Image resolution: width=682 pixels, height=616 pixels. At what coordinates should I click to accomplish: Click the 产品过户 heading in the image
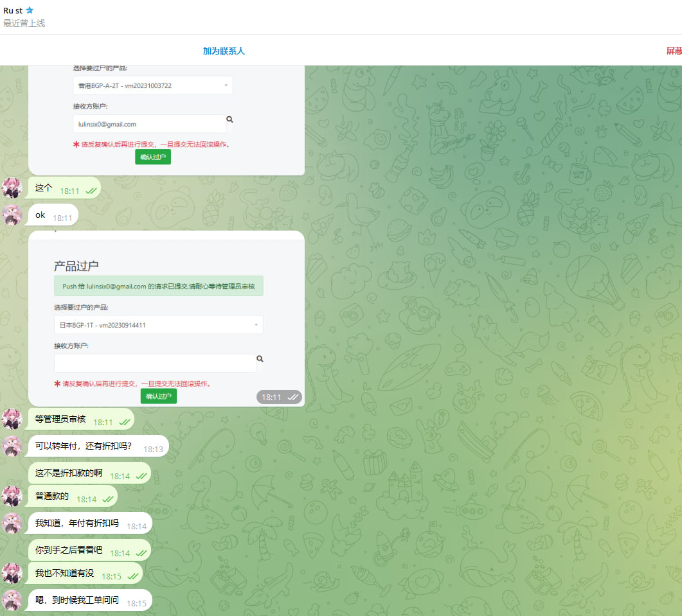pyautogui.click(x=76, y=266)
